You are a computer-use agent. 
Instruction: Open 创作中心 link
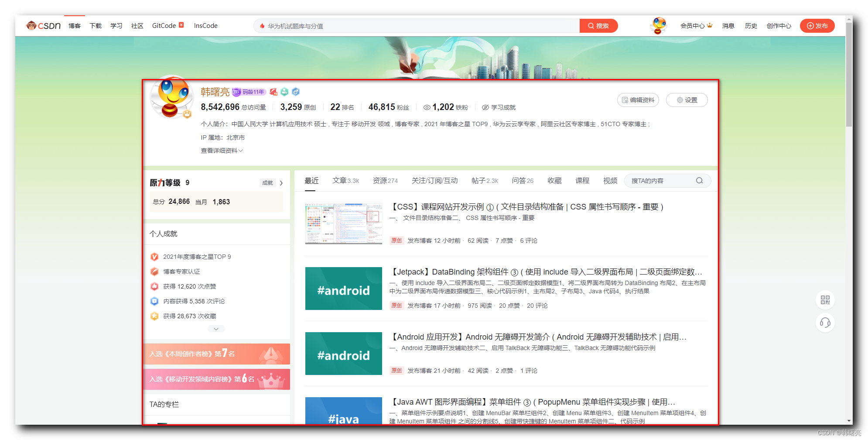click(x=779, y=26)
